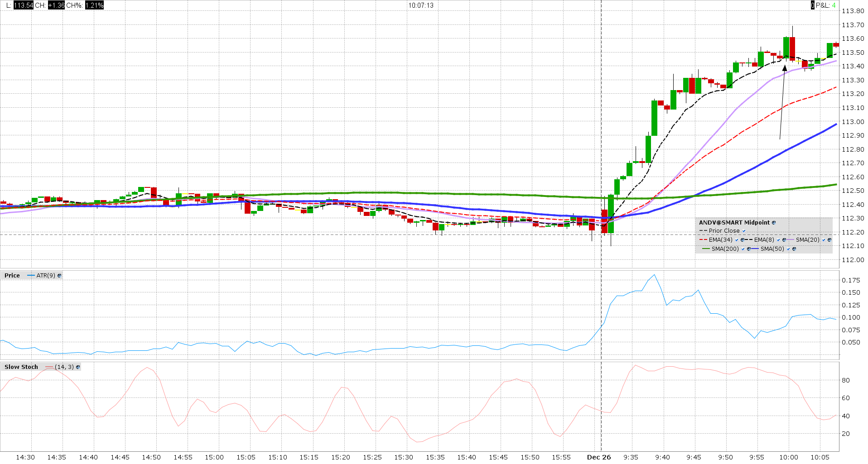Toggle the SMA(50) checkbox
This screenshot has width=868, height=464.
[788, 249]
